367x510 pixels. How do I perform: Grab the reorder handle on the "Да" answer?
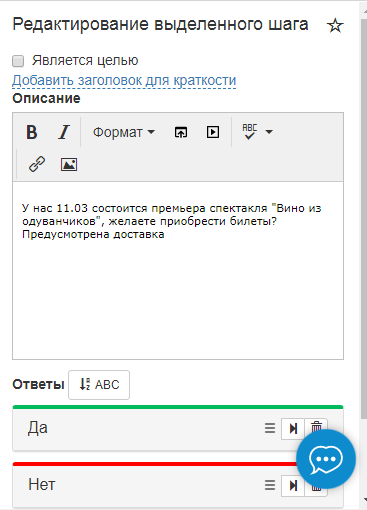click(x=270, y=428)
